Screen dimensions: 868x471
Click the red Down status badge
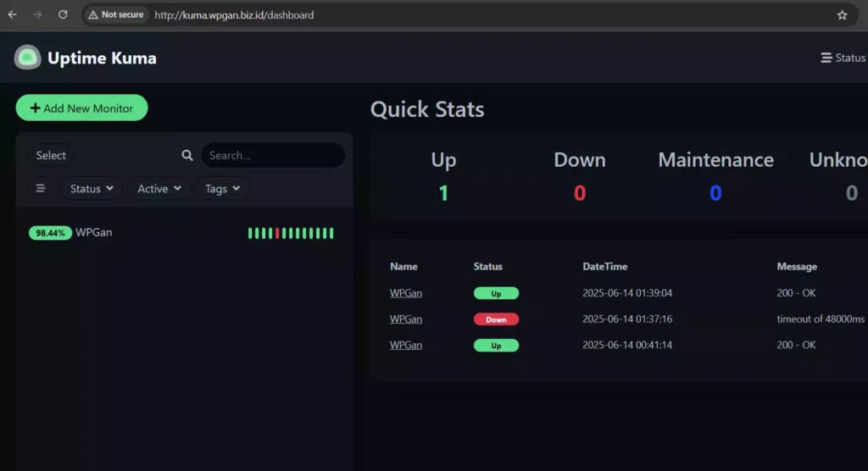tap(496, 319)
